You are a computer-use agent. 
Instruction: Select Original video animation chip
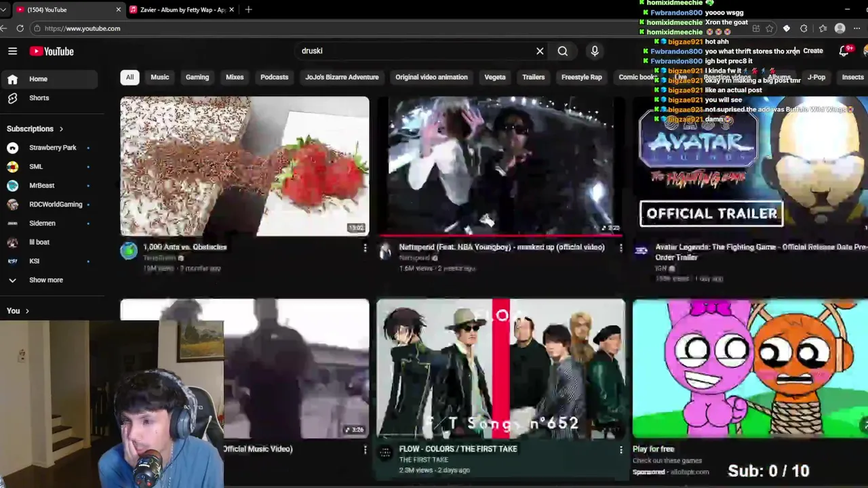(431, 77)
